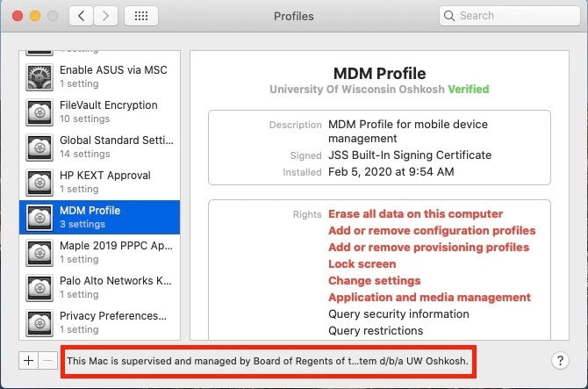Select Palo Alto Networks K... profile
The image size is (588, 389).
pos(100,287)
